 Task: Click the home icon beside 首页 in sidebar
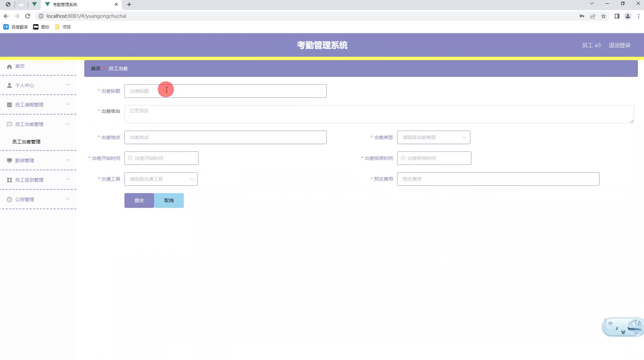9,66
